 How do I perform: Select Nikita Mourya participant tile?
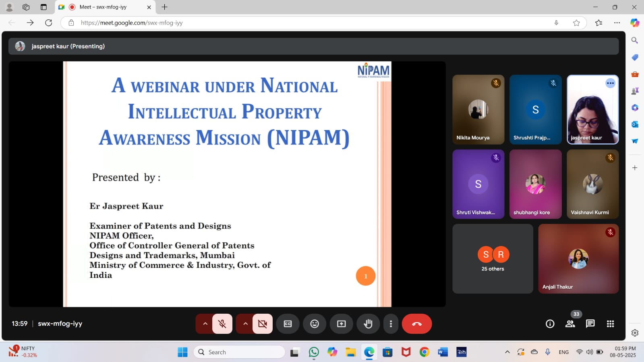click(x=478, y=110)
